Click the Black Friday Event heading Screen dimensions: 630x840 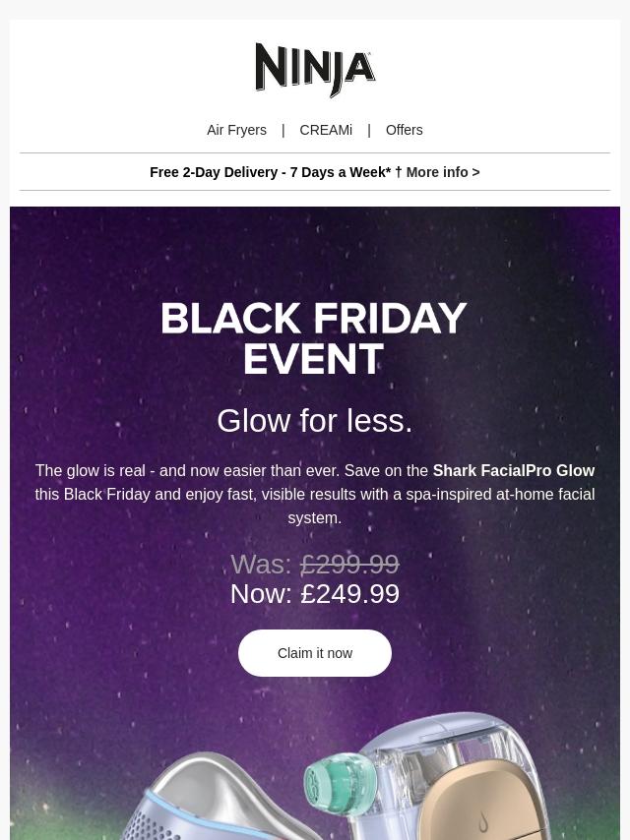314,338
